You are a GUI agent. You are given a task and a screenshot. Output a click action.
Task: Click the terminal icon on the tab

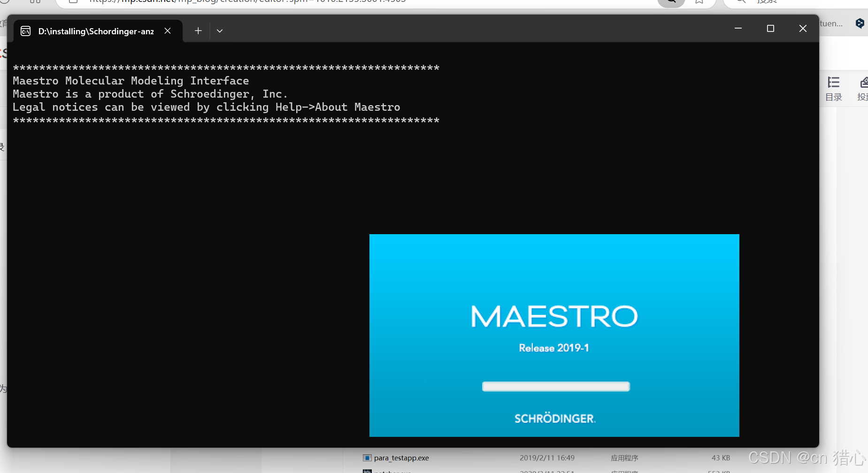pyautogui.click(x=26, y=31)
